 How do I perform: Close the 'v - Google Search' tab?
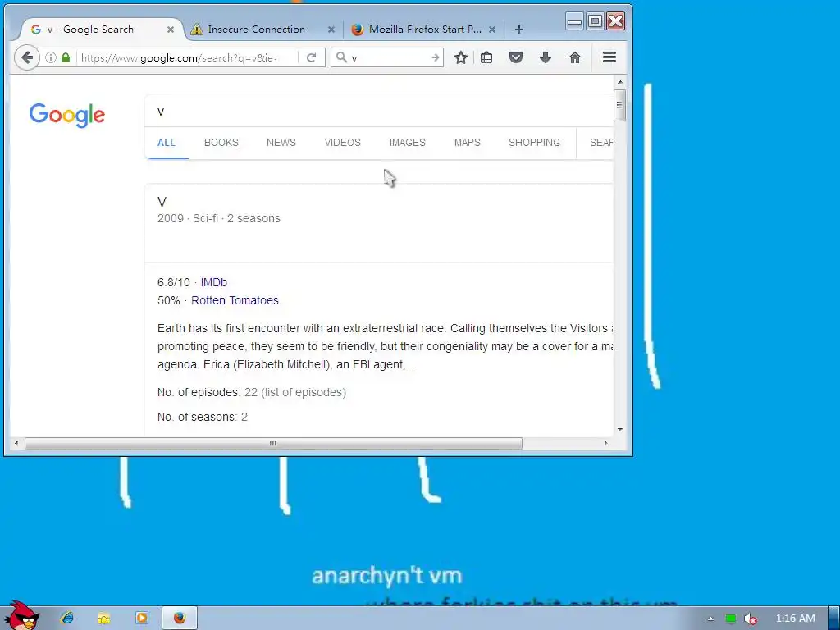click(x=171, y=30)
